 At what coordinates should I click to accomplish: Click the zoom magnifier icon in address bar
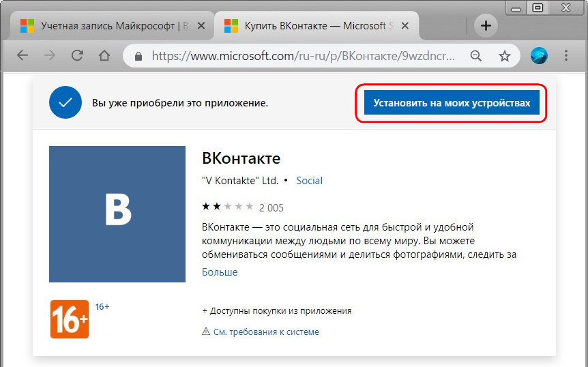pos(476,56)
